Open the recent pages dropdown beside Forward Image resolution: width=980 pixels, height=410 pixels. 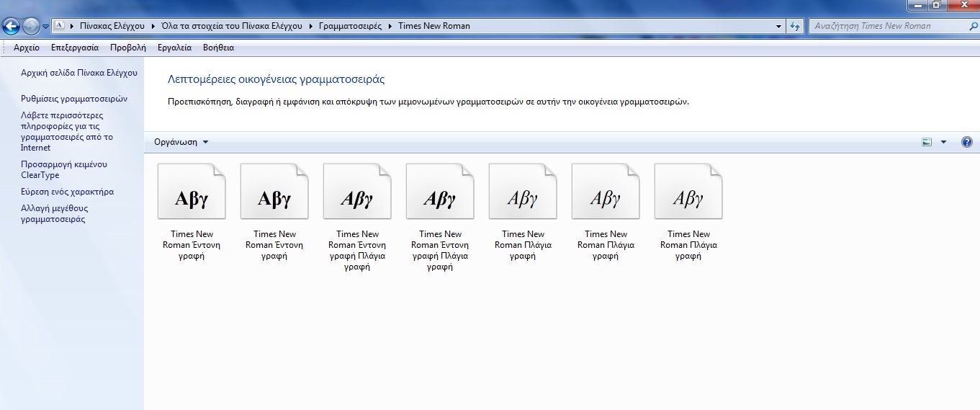(45, 27)
